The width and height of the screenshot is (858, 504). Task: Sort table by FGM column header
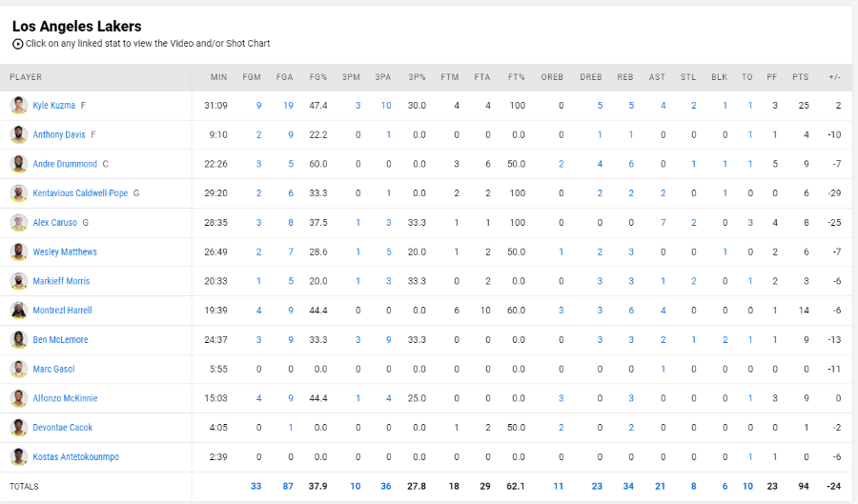point(252,77)
